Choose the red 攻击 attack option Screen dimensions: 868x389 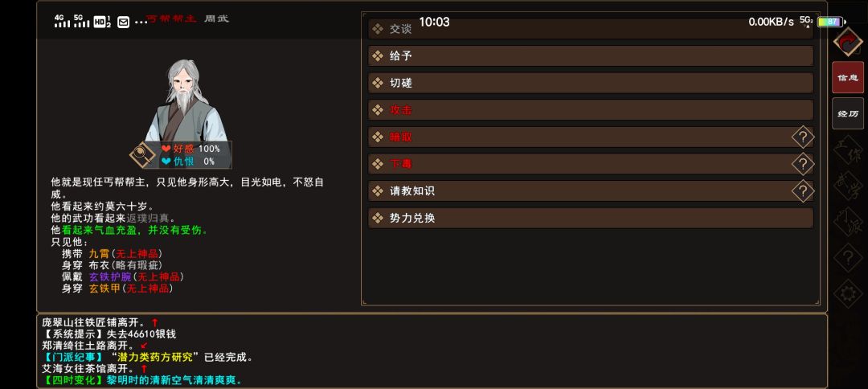pos(591,110)
